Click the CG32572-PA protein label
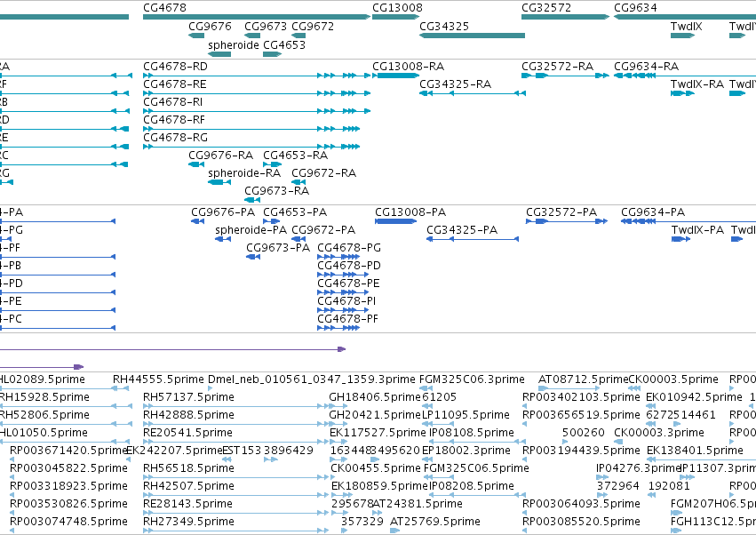 (561, 212)
